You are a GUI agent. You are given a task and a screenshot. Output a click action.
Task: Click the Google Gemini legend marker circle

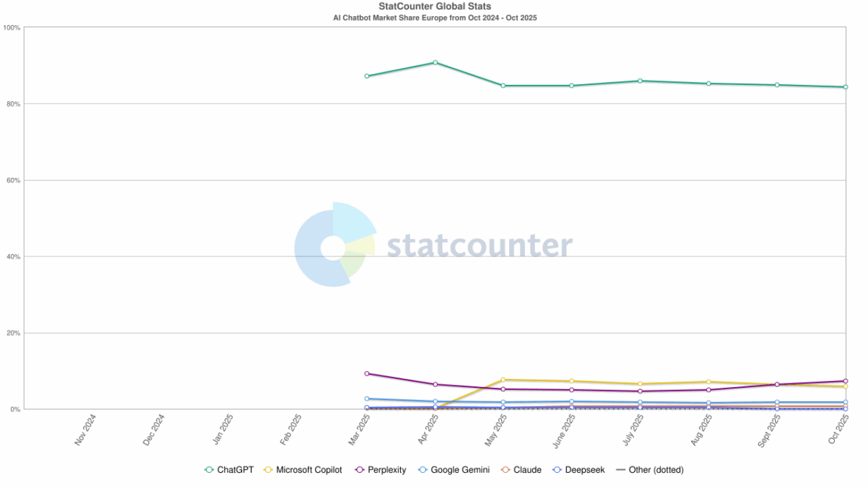click(x=423, y=470)
